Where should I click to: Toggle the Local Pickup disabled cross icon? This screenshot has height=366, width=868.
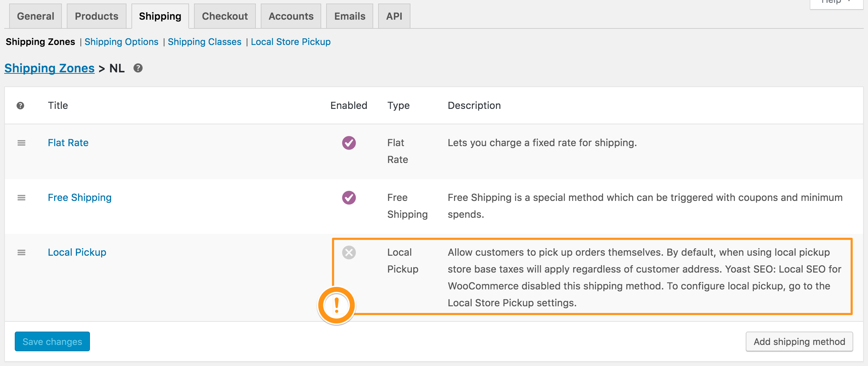pos(349,253)
